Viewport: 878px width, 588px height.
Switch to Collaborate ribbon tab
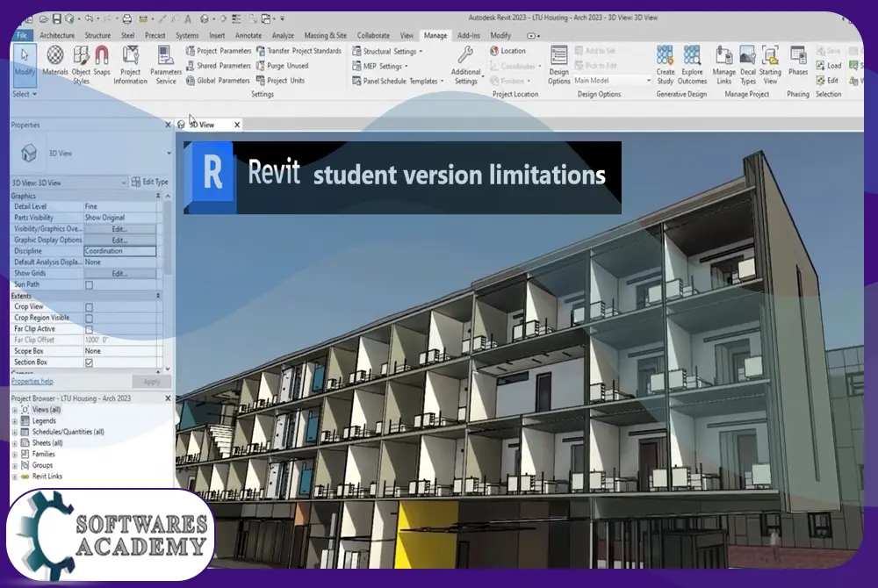(x=373, y=35)
